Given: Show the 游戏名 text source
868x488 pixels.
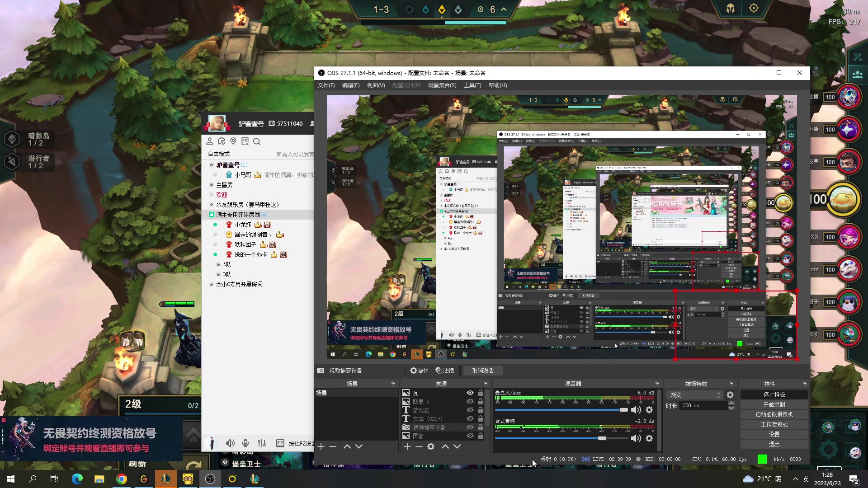Looking at the screenshot, I should (x=470, y=410).
